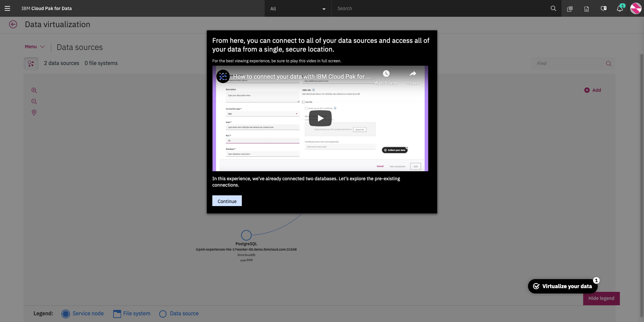Open the services catalog grid icon
The width and height of the screenshot is (644, 322).
570,9
